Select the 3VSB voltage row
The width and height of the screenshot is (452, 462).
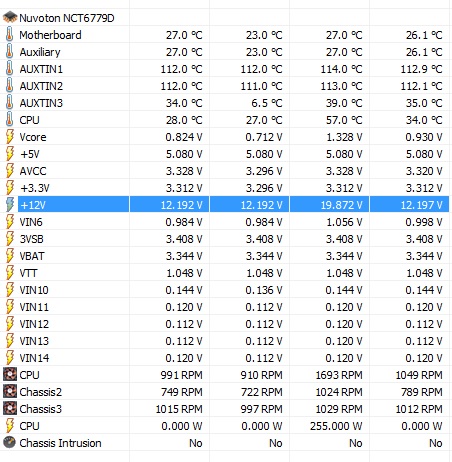click(x=226, y=239)
